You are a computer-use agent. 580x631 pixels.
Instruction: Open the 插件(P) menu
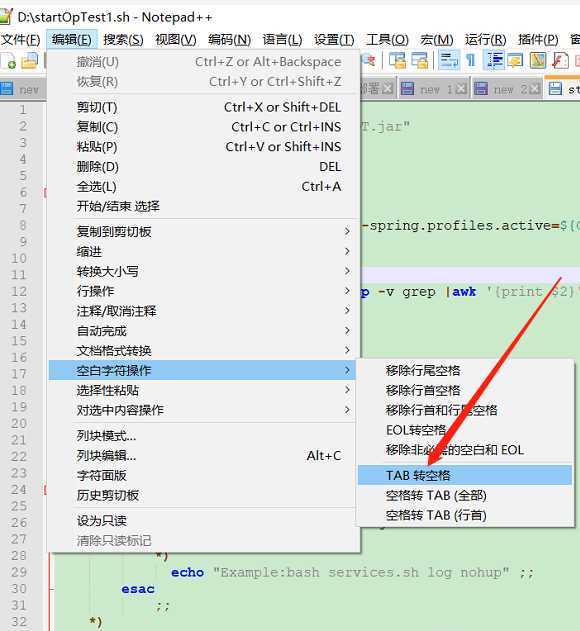point(538,40)
